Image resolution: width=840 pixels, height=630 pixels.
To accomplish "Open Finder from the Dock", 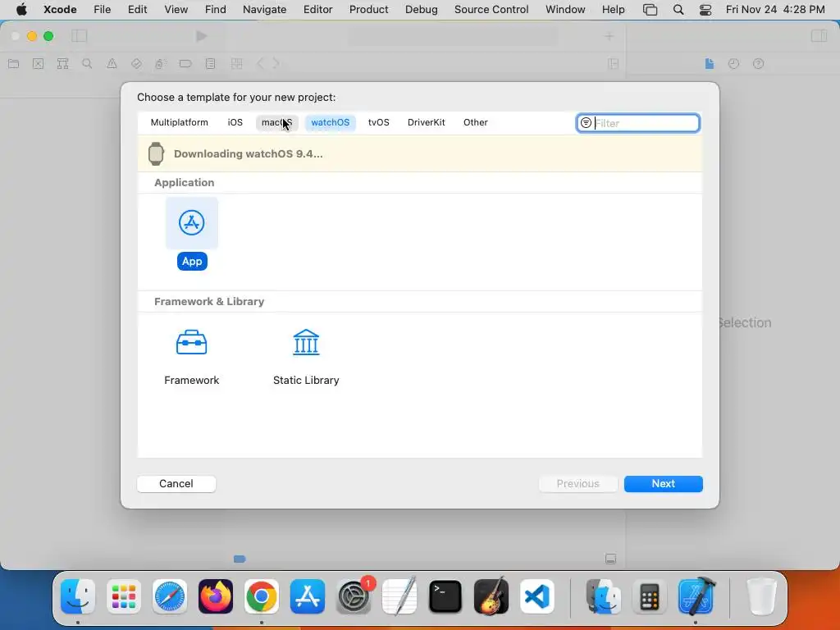I will coord(78,596).
